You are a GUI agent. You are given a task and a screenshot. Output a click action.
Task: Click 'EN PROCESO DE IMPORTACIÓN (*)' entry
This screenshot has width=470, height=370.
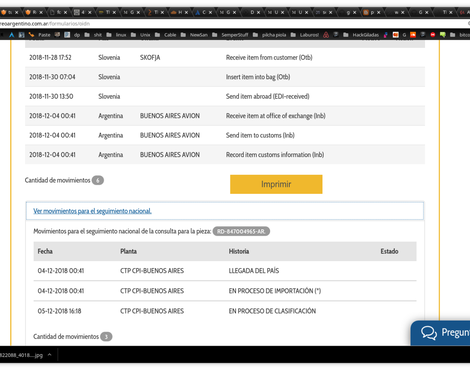click(275, 291)
